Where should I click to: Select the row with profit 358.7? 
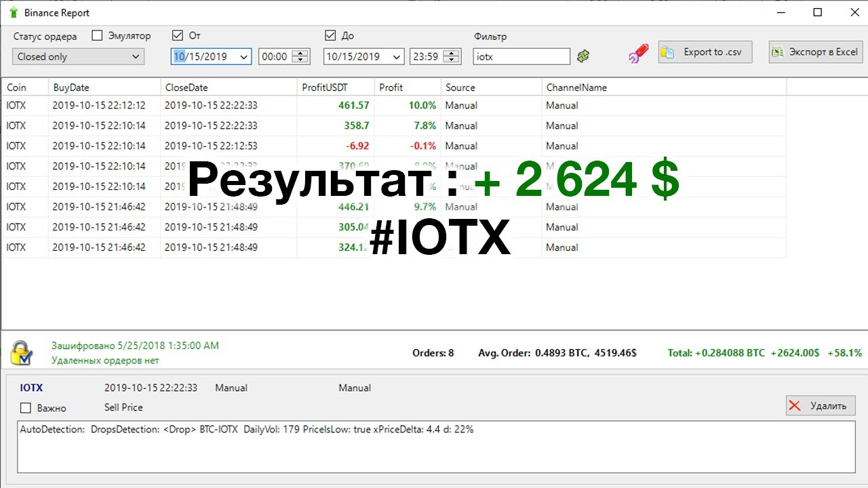point(393,125)
